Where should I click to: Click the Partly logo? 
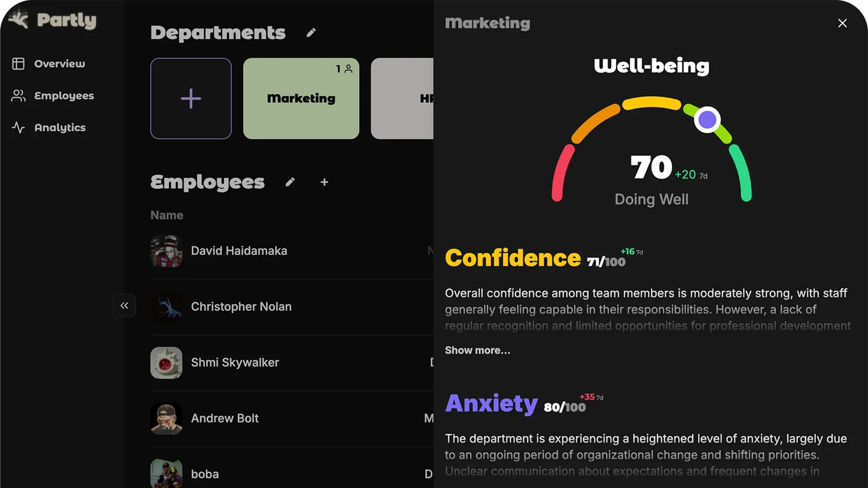(x=52, y=19)
